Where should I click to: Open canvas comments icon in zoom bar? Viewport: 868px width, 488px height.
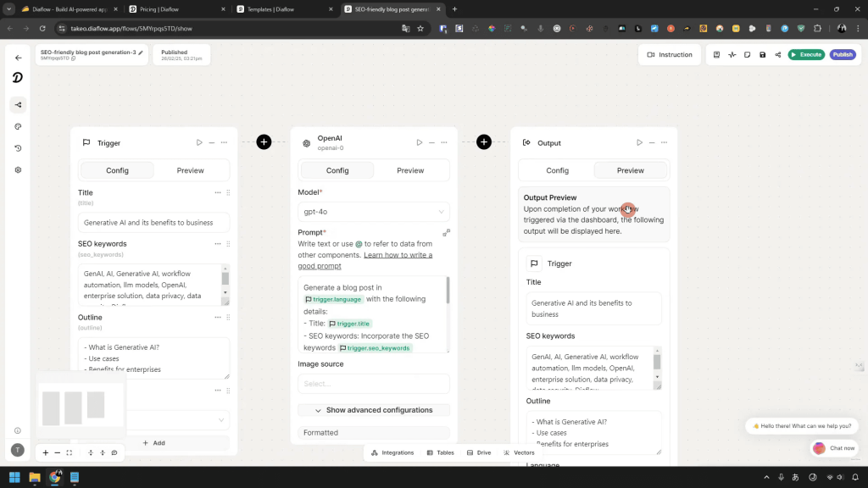pyautogui.click(x=114, y=452)
